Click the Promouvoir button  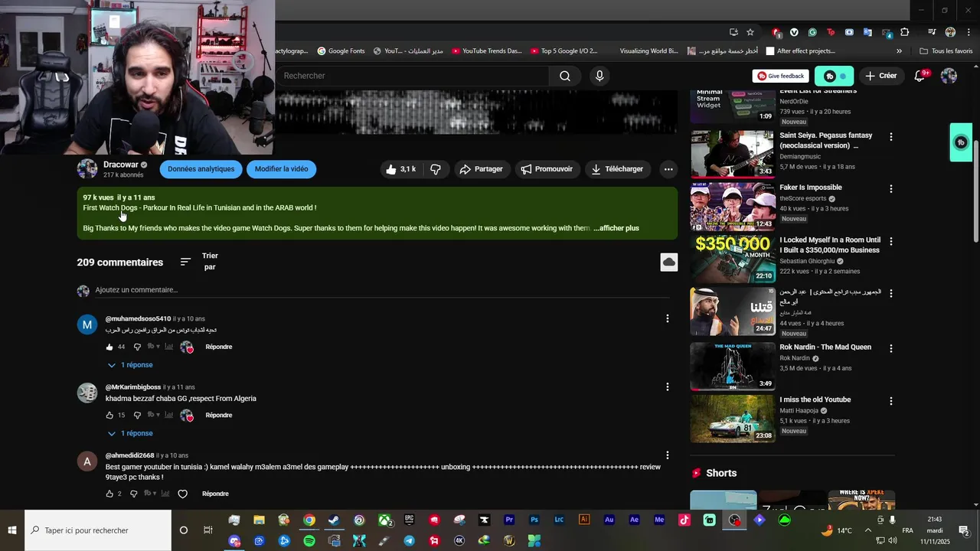pyautogui.click(x=547, y=169)
